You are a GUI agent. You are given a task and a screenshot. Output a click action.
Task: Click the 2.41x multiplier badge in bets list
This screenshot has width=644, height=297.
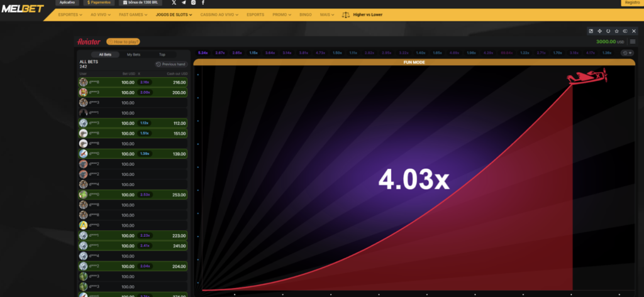coord(145,246)
